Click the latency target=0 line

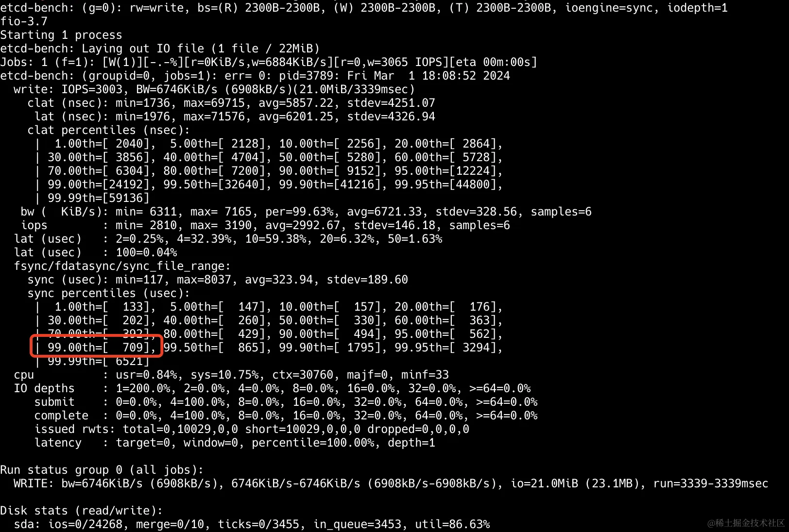tap(235, 443)
